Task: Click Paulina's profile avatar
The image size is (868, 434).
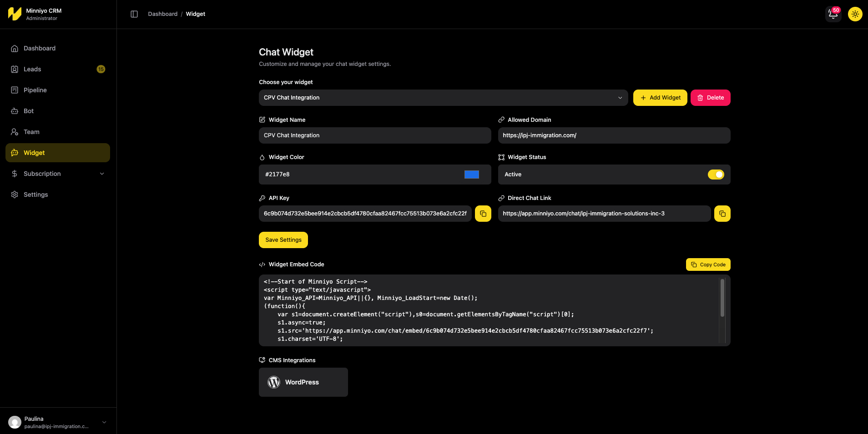Action: click(15, 422)
